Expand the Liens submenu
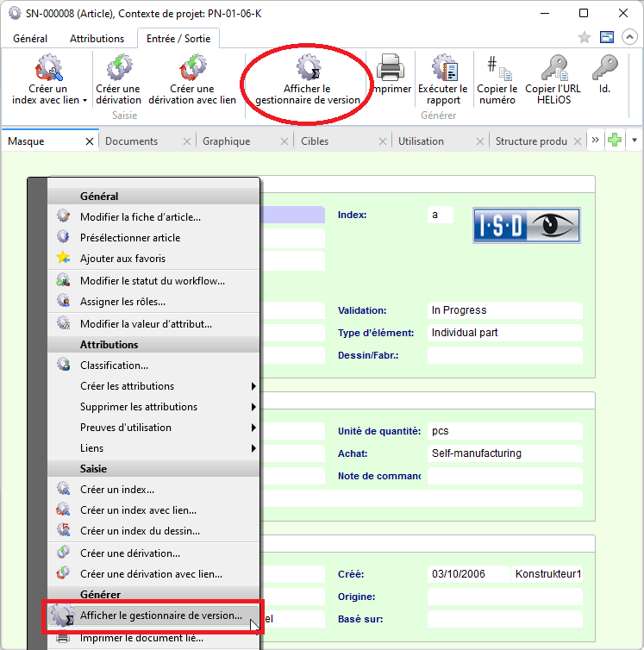The width and height of the screenshot is (644, 650). pyautogui.click(x=153, y=448)
